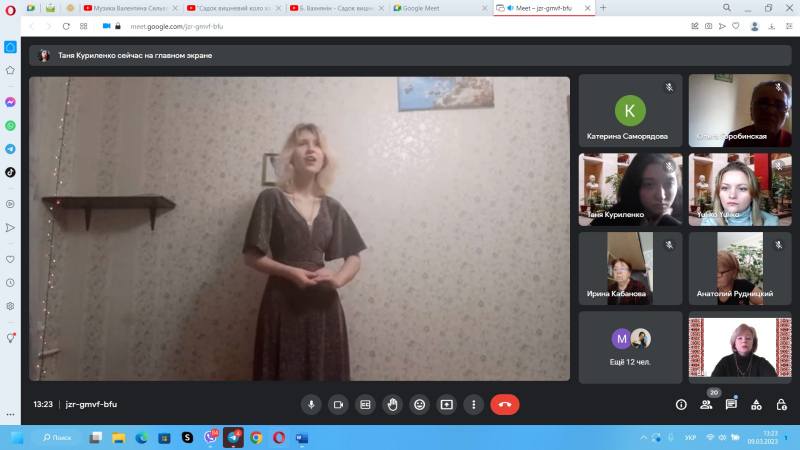Switch to Садок вишневий коло YouTube tab
800x450 pixels.
tap(234, 8)
